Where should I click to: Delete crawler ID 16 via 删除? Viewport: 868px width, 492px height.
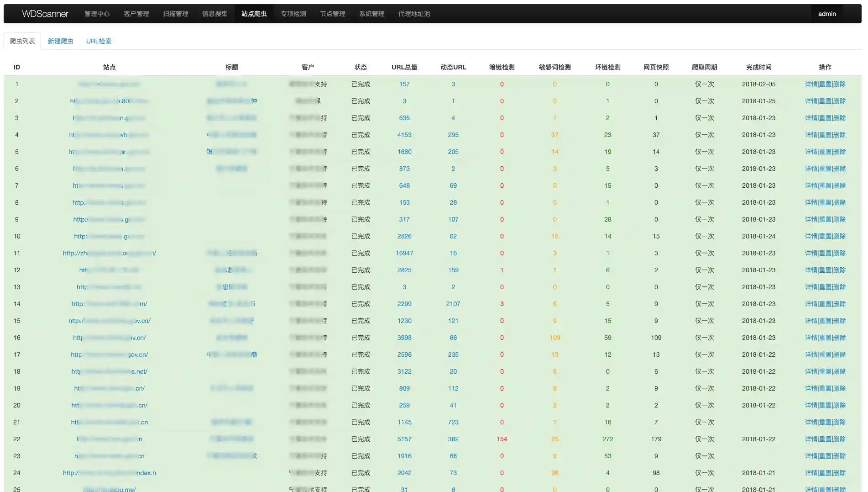839,338
